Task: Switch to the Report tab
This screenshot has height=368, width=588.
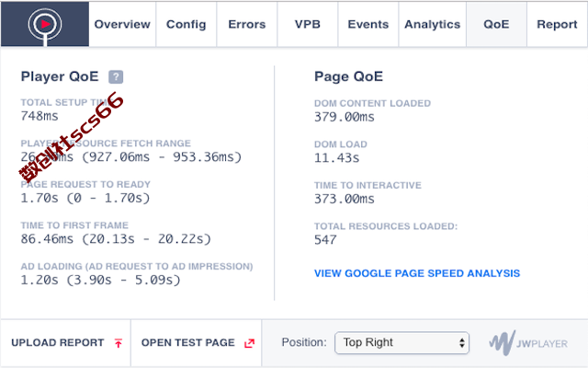Action: tap(557, 25)
